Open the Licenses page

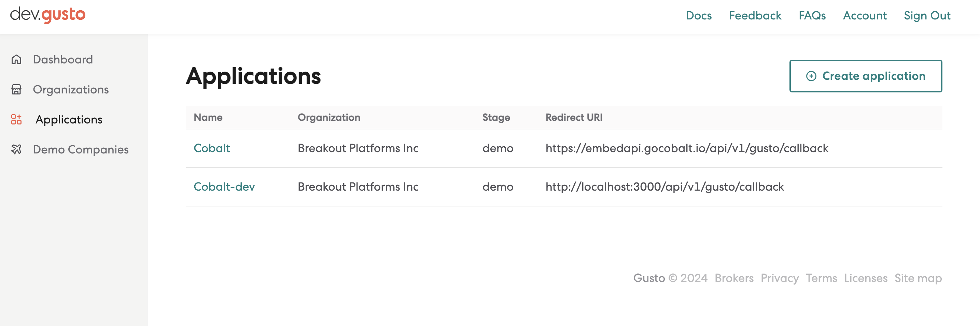(866, 278)
